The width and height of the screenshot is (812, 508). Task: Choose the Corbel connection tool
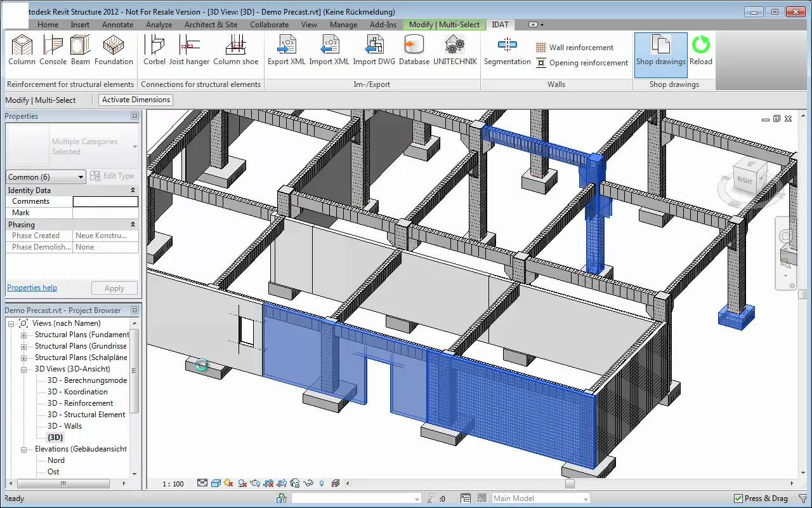pos(154,50)
